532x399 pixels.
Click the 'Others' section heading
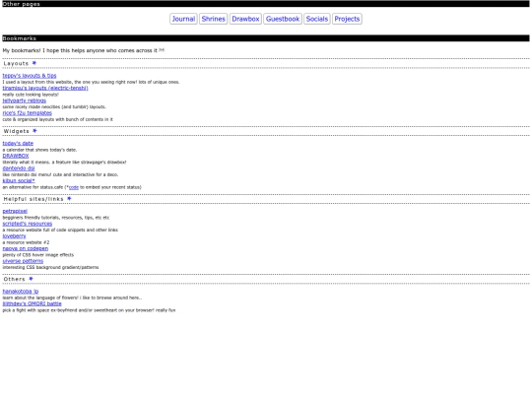14,279
